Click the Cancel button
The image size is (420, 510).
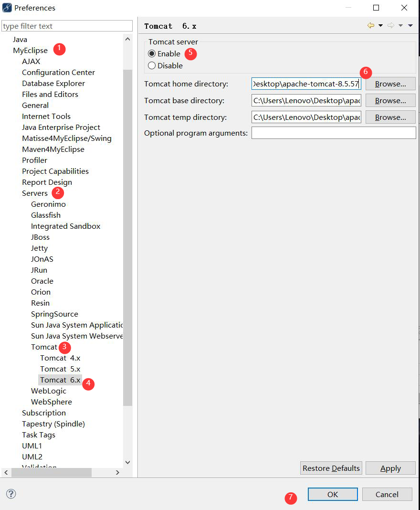coord(387,494)
